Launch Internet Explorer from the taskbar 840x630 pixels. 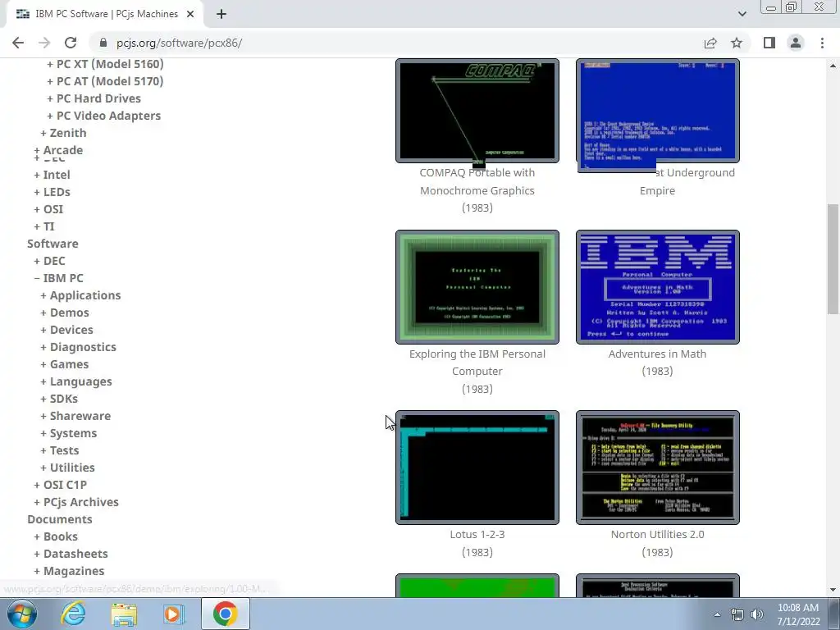click(x=73, y=614)
